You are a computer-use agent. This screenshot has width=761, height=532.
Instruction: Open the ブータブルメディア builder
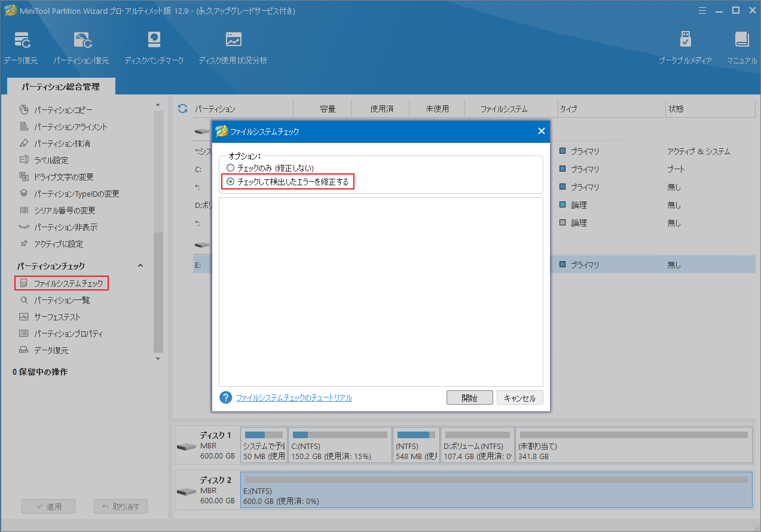[685, 47]
